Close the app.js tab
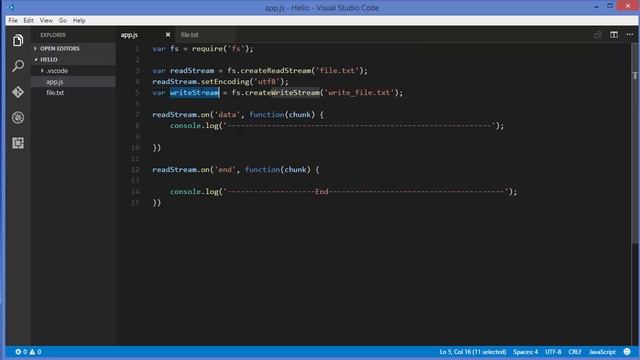The width and height of the screenshot is (640, 360). pyautogui.click(x=168, y=35)
